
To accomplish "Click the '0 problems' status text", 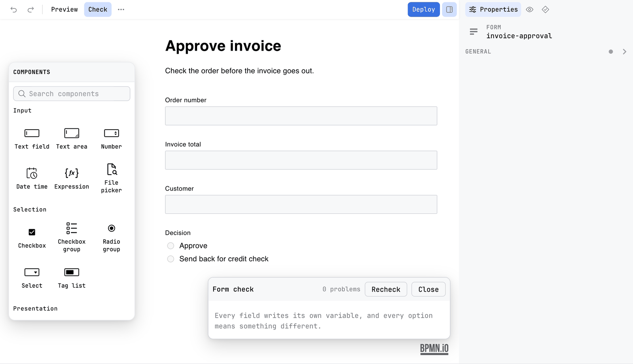I will tap(341, 289).
